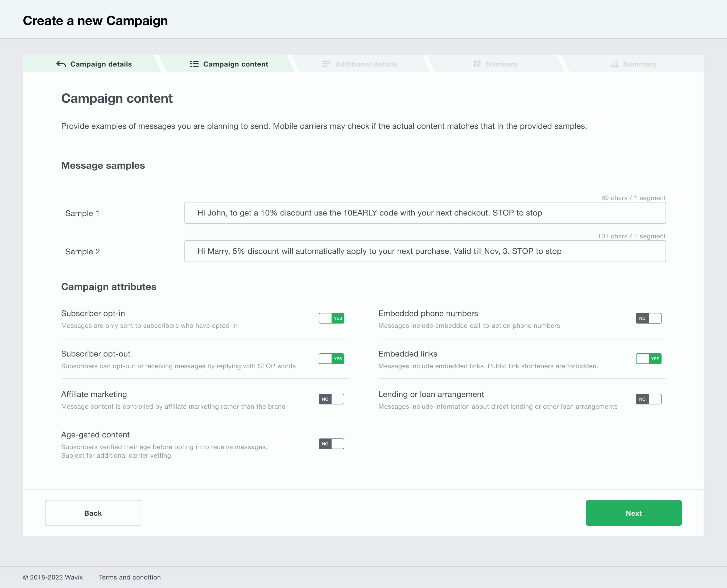Turn off the Subscriber opt-out toggle

(332, 359)
